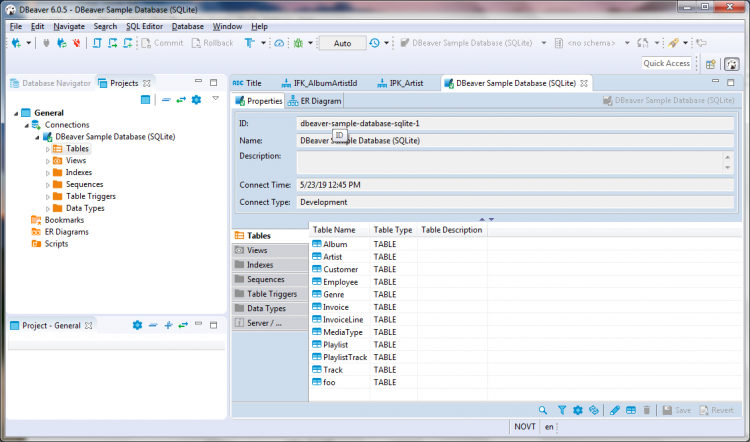The width and height of the screenshot is (750, 442).
Task: Click the filter funnel icon below the table list
Action: pyautogui.click(x=562, y=410)
